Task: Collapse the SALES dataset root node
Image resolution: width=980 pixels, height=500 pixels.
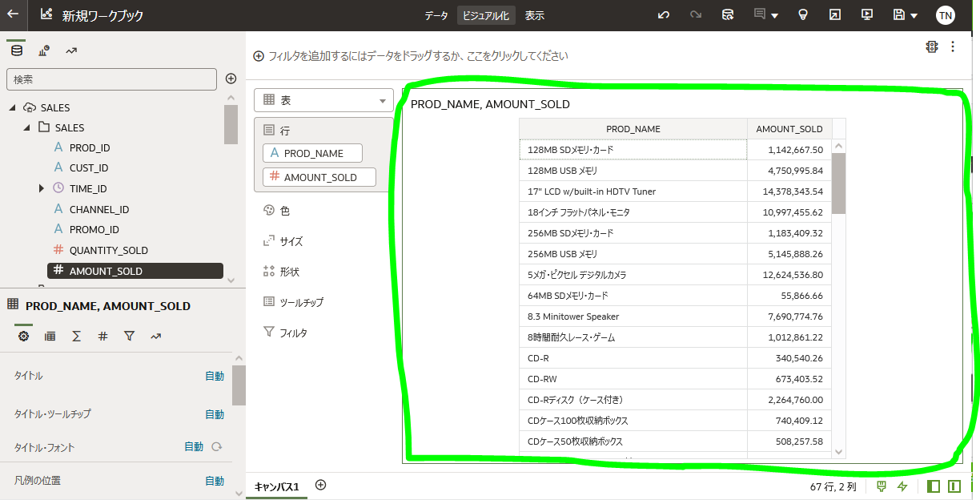Action: pos(12,107)
